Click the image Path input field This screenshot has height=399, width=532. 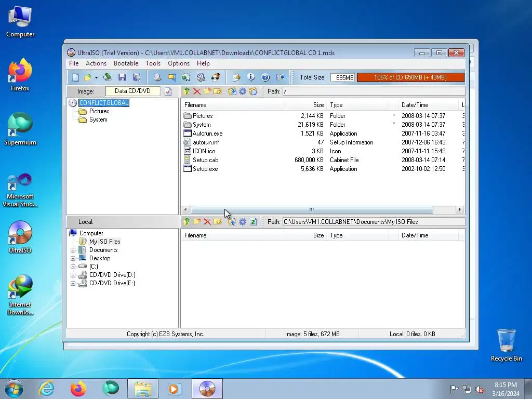click(374, 91)
